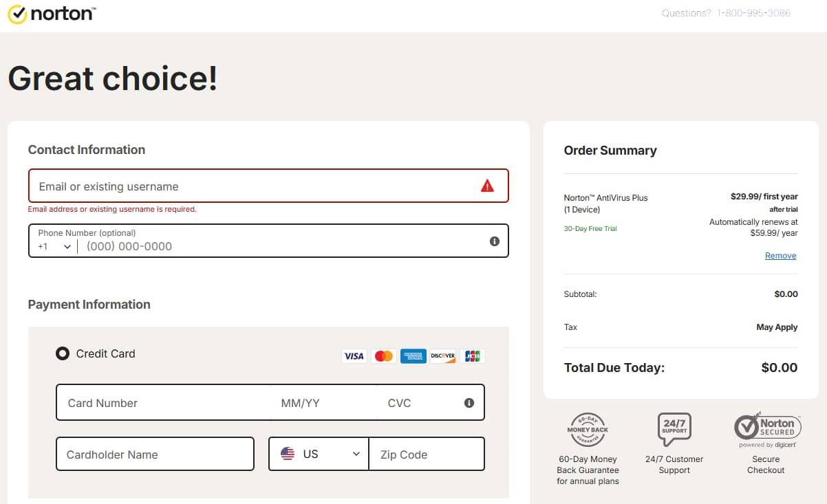Focus the Card Number field
827x504 pixels.
(164, 403)
